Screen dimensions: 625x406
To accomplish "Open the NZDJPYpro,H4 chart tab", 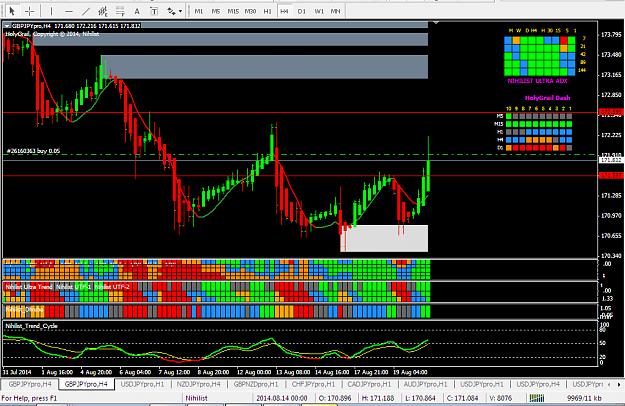I will click(x=199, y=384).
